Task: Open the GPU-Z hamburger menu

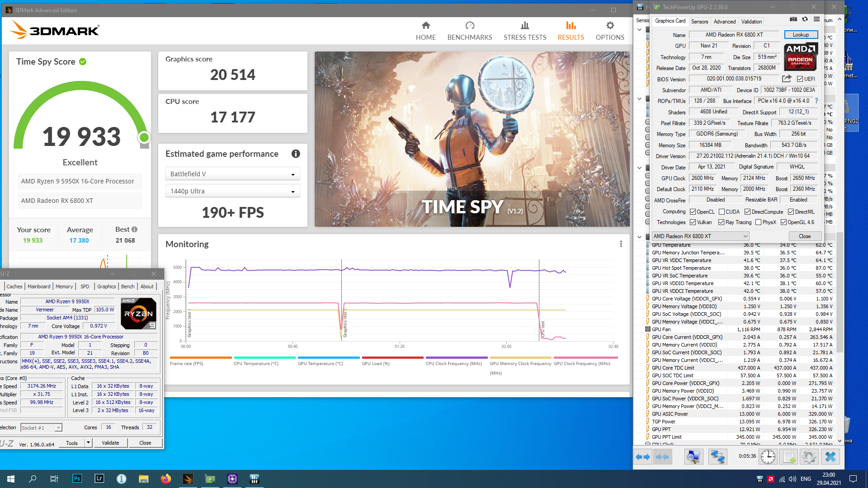Action: coord(816,19)
